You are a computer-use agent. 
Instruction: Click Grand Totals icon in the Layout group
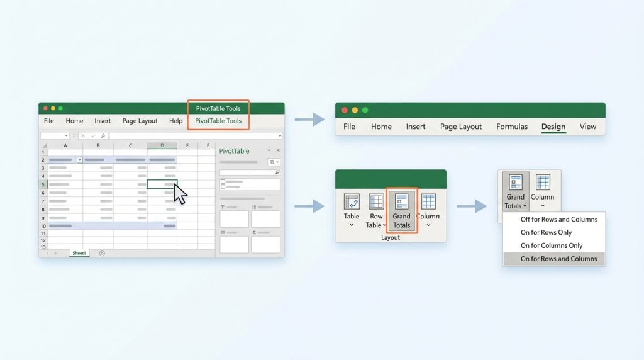[401, 202]
